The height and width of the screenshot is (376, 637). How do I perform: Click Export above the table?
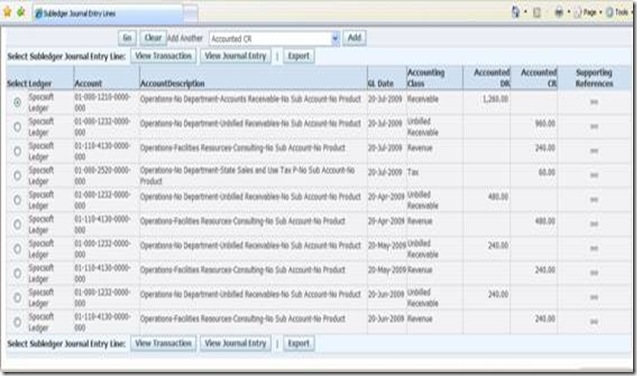point(299,56)
